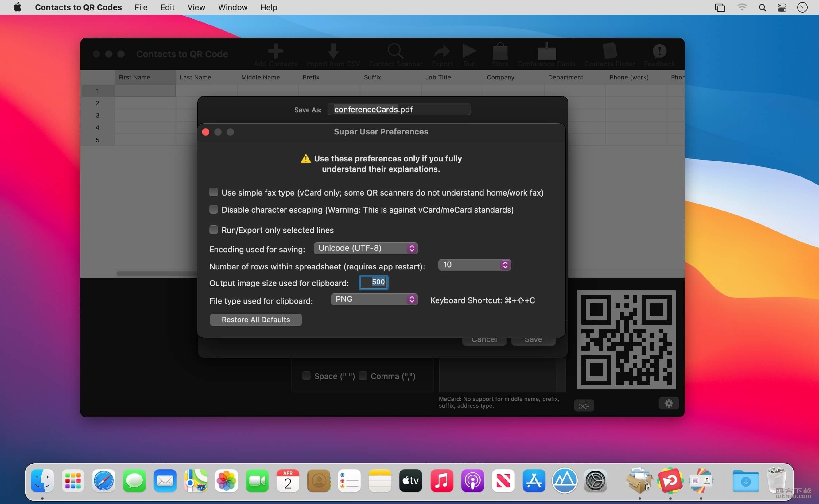This screenshot has width=819, height=504.
Task: Open Mail from the Dock
Action: (165, 481)
